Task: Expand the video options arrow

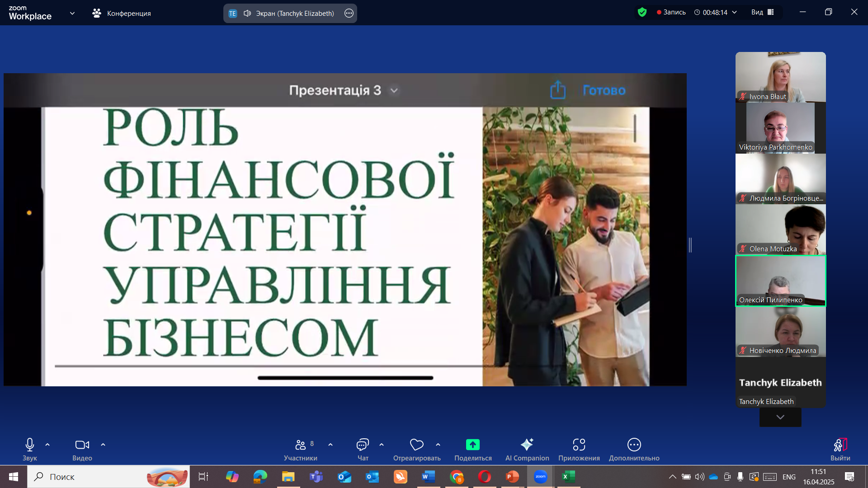Action: click(x=103, y=445)
